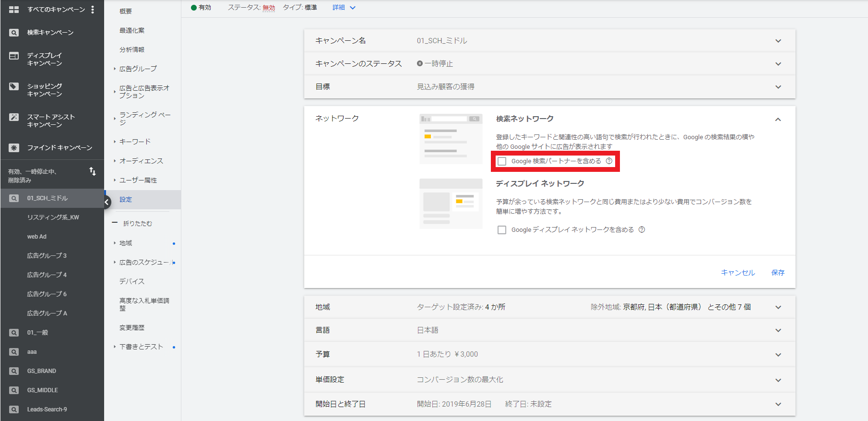The image size is (868, 421).
Task: Click the キャンセル button
Action: 738,273
